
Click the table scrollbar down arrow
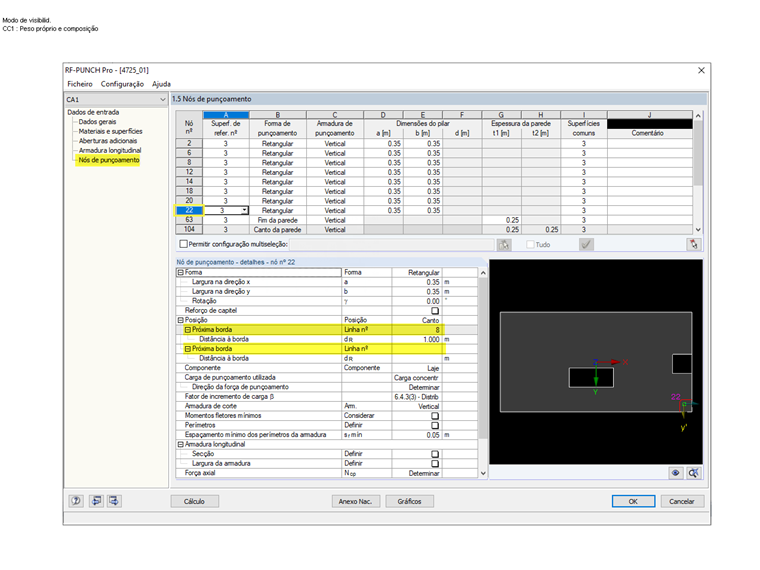[698, 230]
